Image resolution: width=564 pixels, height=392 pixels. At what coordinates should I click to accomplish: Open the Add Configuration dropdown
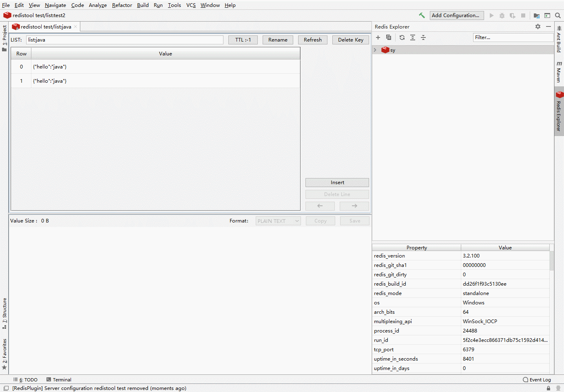(x=457, y=15)
